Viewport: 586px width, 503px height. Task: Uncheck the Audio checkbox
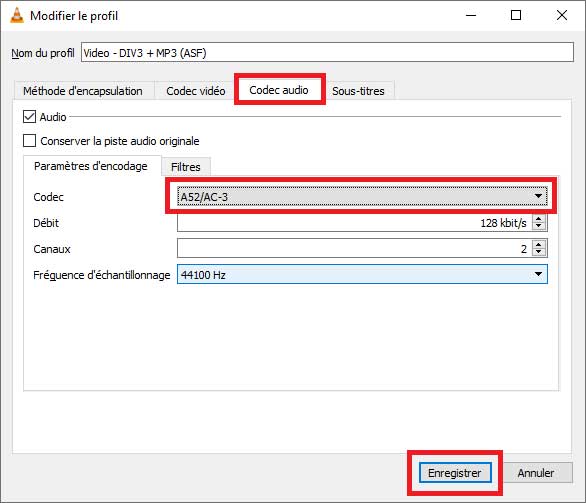30,117
